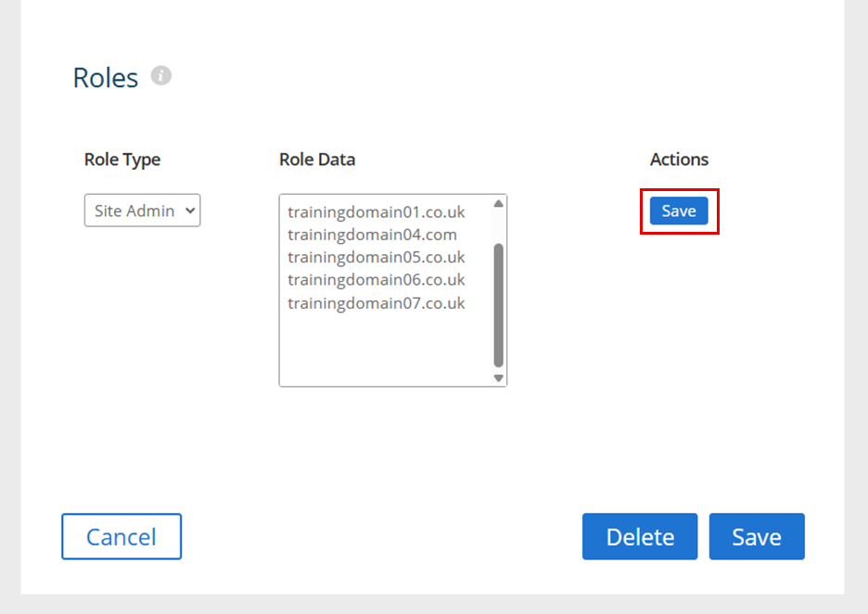Select trainingdomain01.co.uk in Role Data list
This screenshot has height=614, width=868.
[x=376, y=212]
